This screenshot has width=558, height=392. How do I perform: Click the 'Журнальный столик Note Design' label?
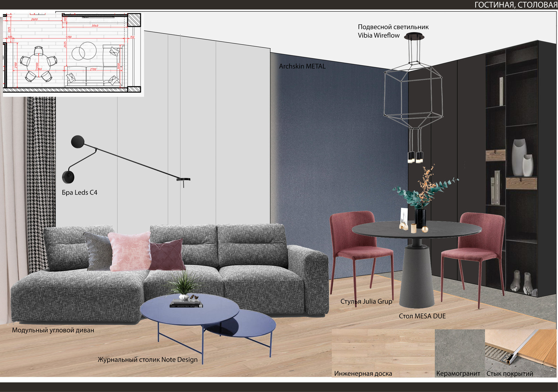(x=148, y=360)
